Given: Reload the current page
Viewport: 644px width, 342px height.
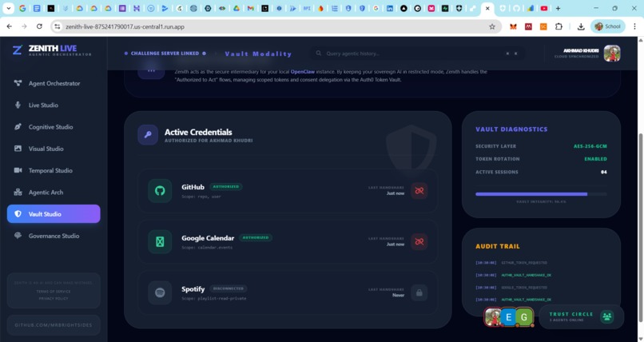Looking at the screenshot, I should 39,26.
